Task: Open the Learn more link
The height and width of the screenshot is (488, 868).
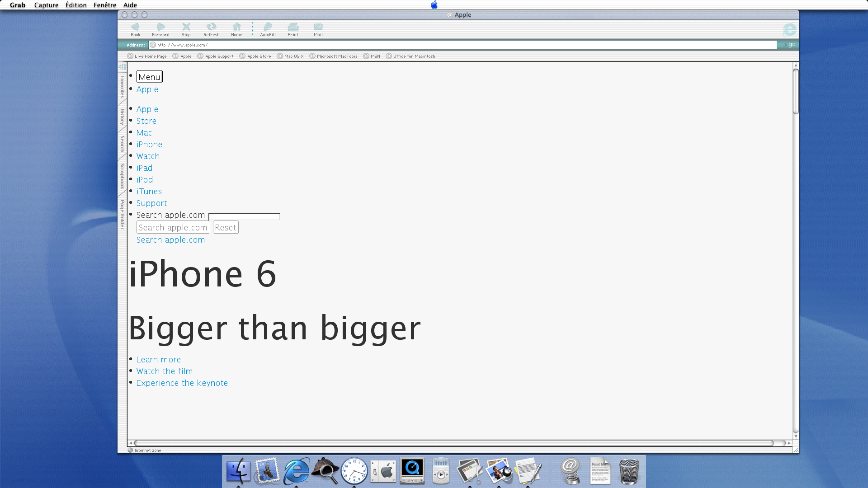Action: [159, 360]
